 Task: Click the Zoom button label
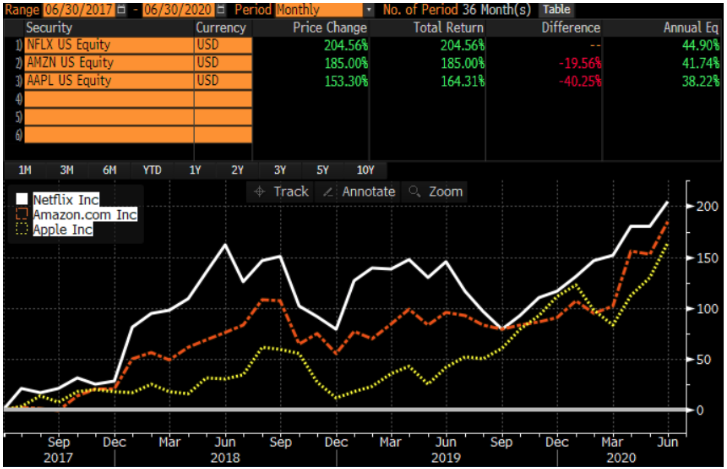446,191
